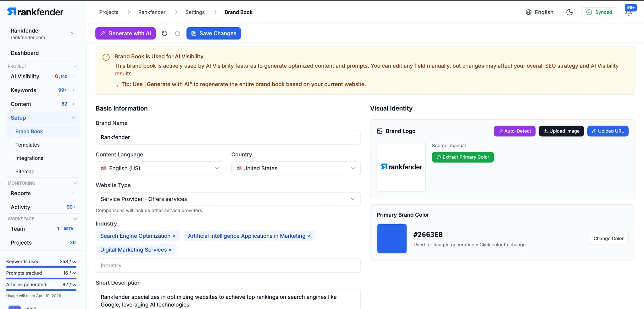Click the Prompts tracked progress bar

click(x=41, y=279)
